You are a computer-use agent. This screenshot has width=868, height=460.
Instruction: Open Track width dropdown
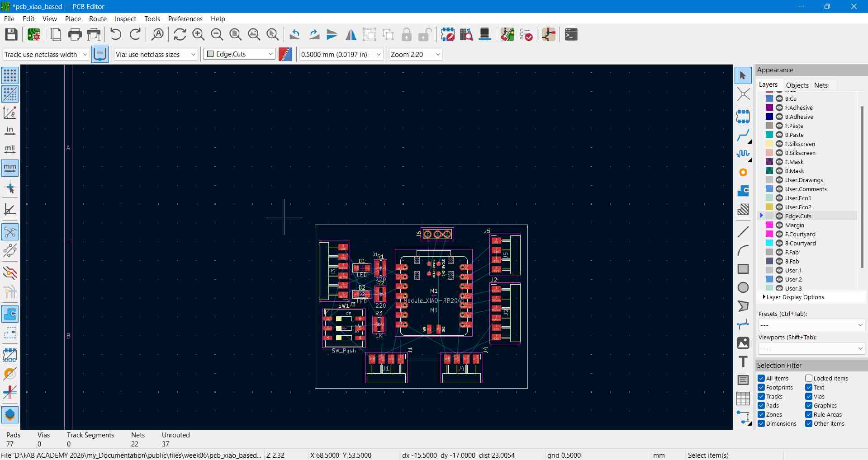pyautogui.click(x=46, y=54)
